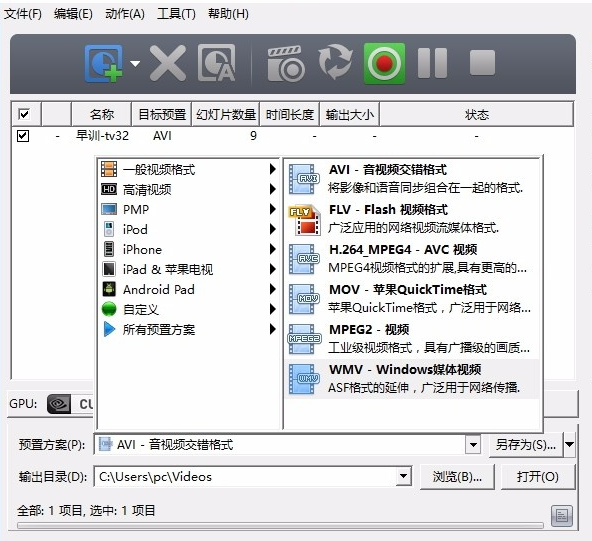Choose the FLV Flash 视频格式 preset

412,219
